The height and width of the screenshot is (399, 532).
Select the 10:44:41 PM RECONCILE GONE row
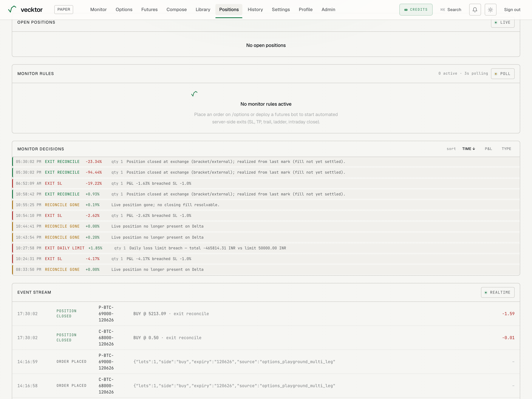(266, 226)
